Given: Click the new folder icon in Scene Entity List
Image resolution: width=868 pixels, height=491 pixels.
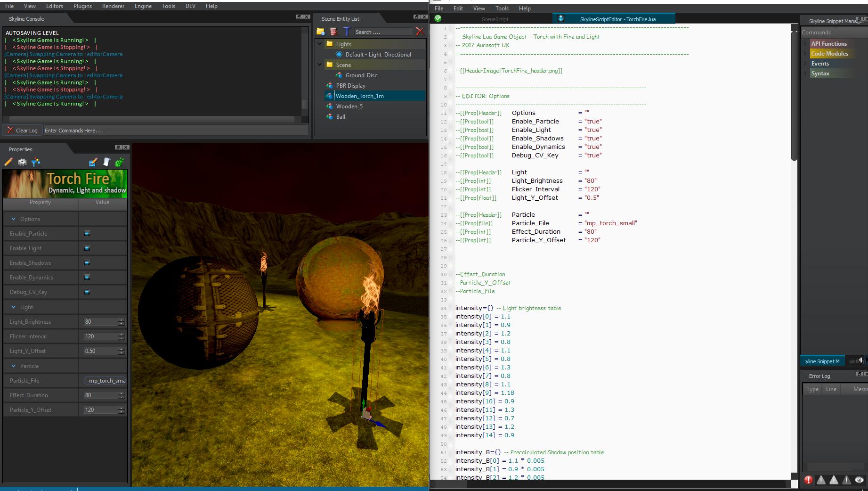Looking at the screenshot, I should pos(322,32).
